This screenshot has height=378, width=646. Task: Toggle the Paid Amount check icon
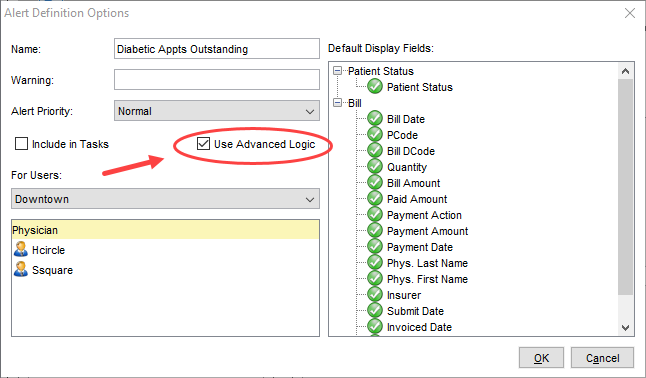[x=375, y=199]
